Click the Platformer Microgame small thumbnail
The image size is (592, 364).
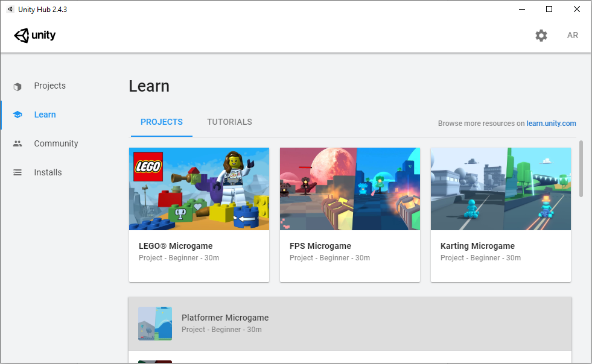[x=155, y=324]
